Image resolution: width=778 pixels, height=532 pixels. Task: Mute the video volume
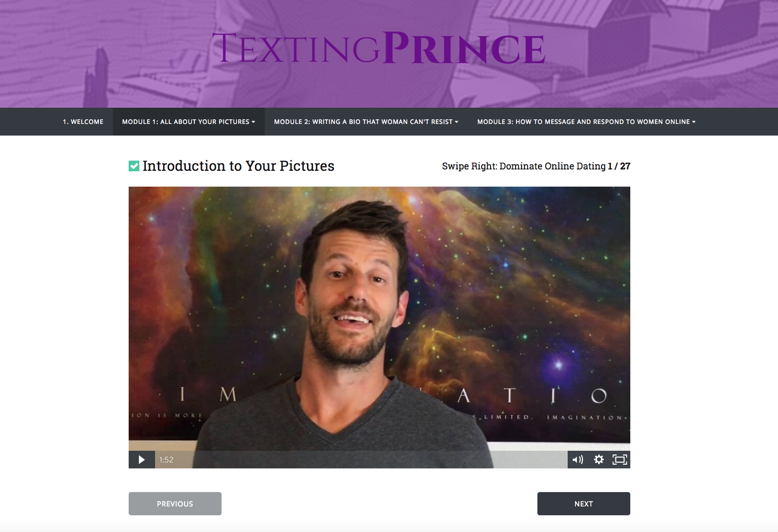coord(577,460)
